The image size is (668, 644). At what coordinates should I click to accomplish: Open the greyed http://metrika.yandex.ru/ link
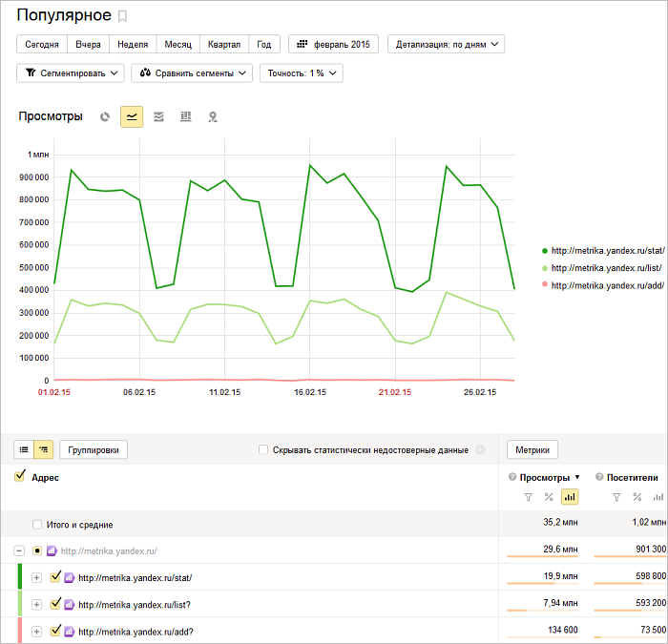click(x=109, y=551)
